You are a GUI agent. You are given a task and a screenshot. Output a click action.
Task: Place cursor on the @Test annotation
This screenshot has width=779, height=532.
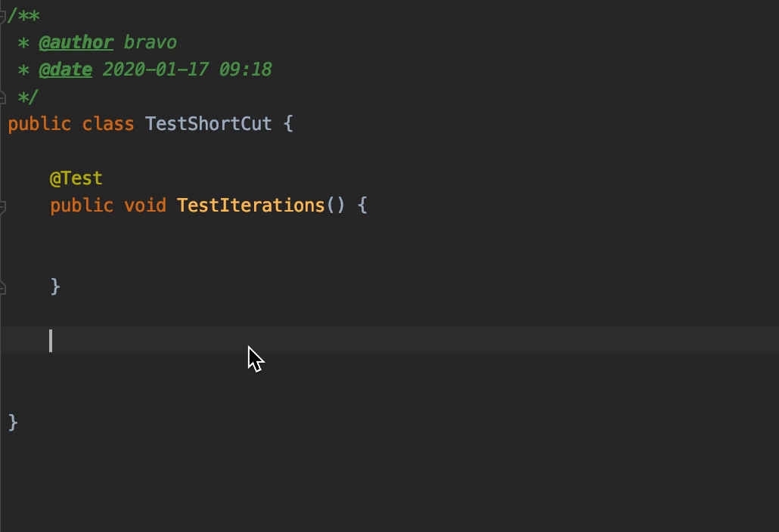[x=76, y=178]
